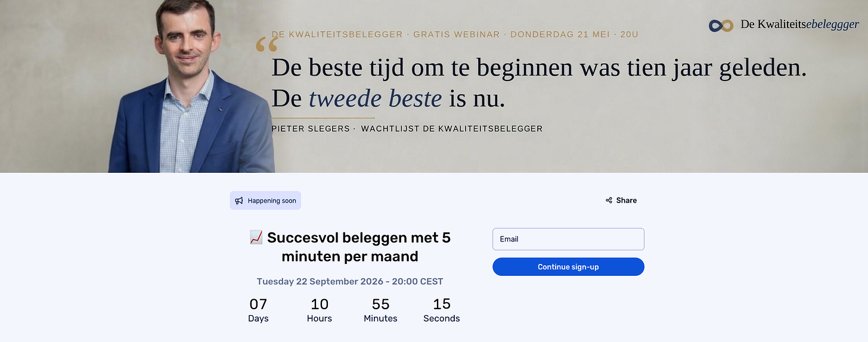The height and width of the screenshot is (342, 868).
Task: Click the Share icon
Action: pos(609,201)
